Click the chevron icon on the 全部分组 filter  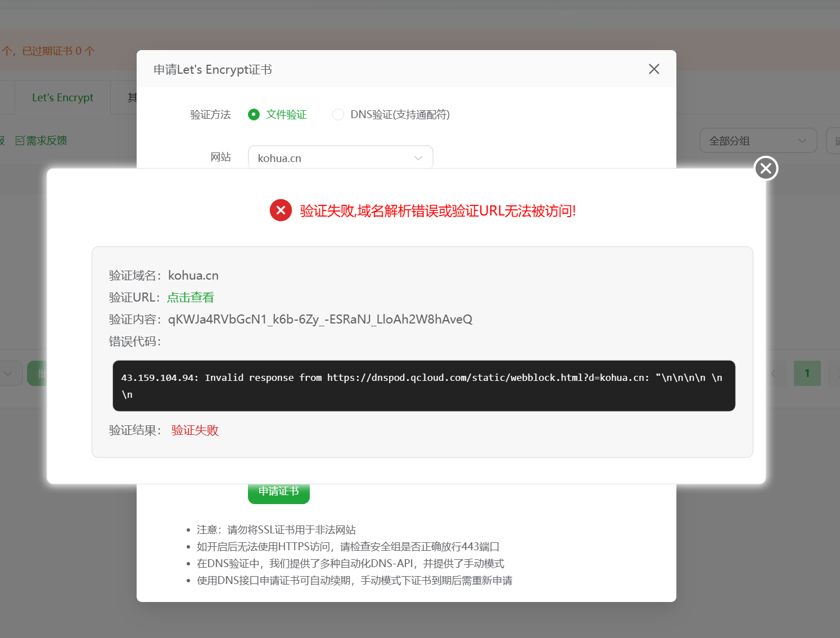(x=803, y=141)
